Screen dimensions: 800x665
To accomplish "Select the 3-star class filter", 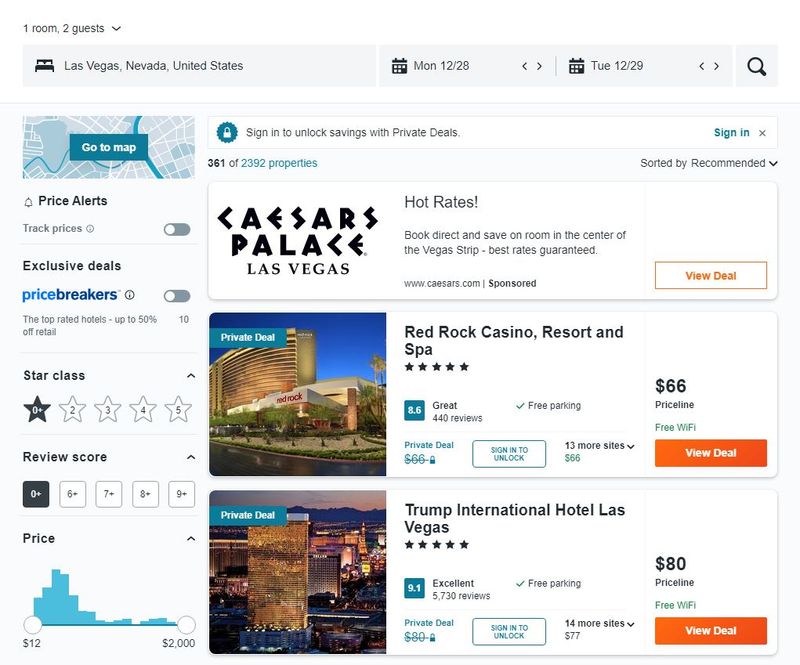I will (x=107, y=409).
